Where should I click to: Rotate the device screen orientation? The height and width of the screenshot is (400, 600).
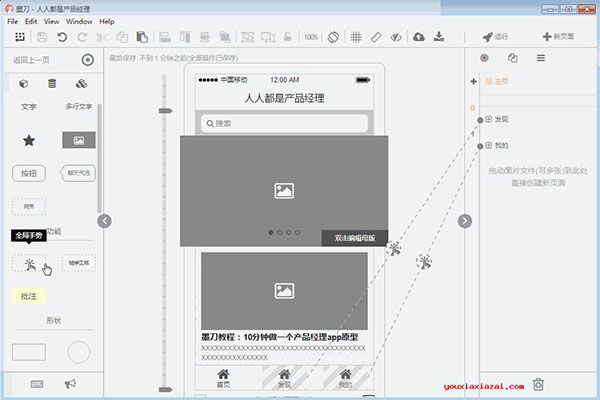click(x=333, y=37)
